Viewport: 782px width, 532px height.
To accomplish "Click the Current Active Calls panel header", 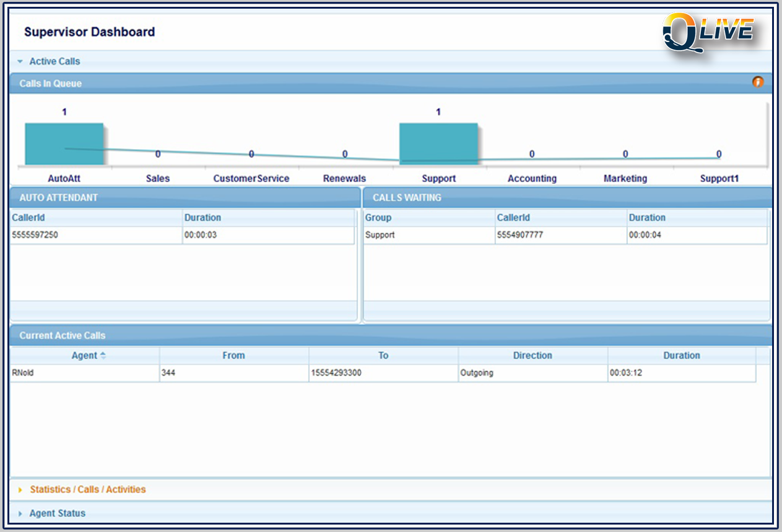I will click(63, 335).
